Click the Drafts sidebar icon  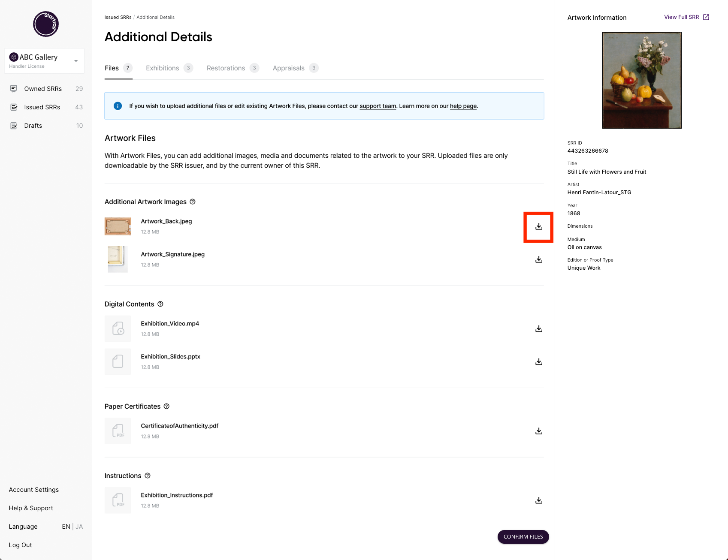pos(14,126)
